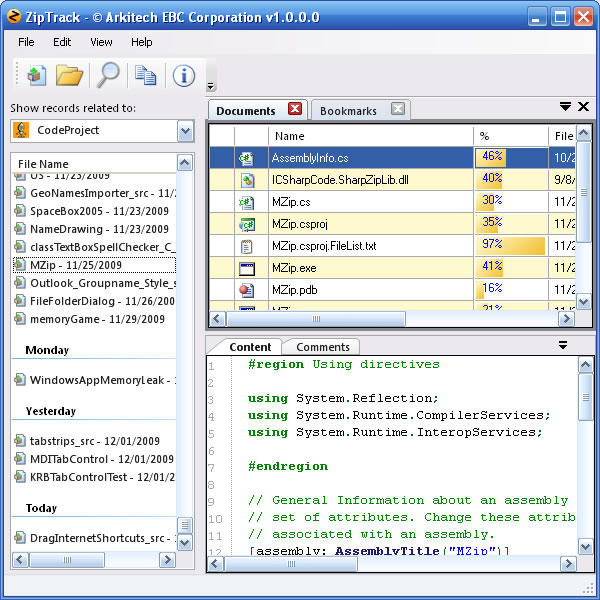Open toolbar overflow options arrow
The image size is (600, 600).
pyautogui.click(x=210, y=86)
